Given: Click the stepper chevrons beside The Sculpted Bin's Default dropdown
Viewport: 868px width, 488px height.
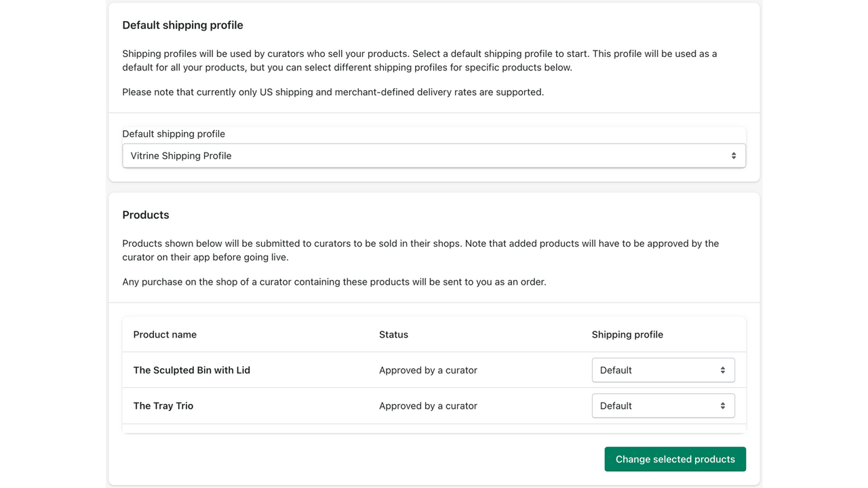Looking at the screenshot, I should tap(722, 370).
